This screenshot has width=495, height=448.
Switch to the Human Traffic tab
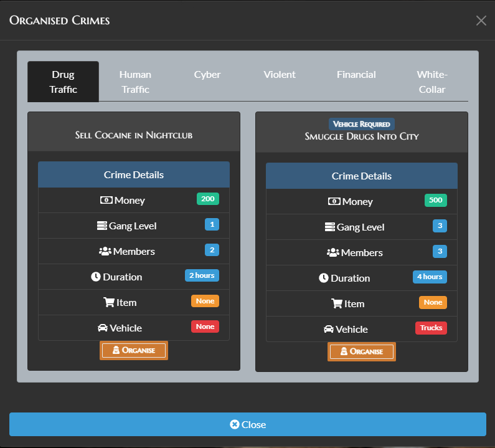coord(135,82)
